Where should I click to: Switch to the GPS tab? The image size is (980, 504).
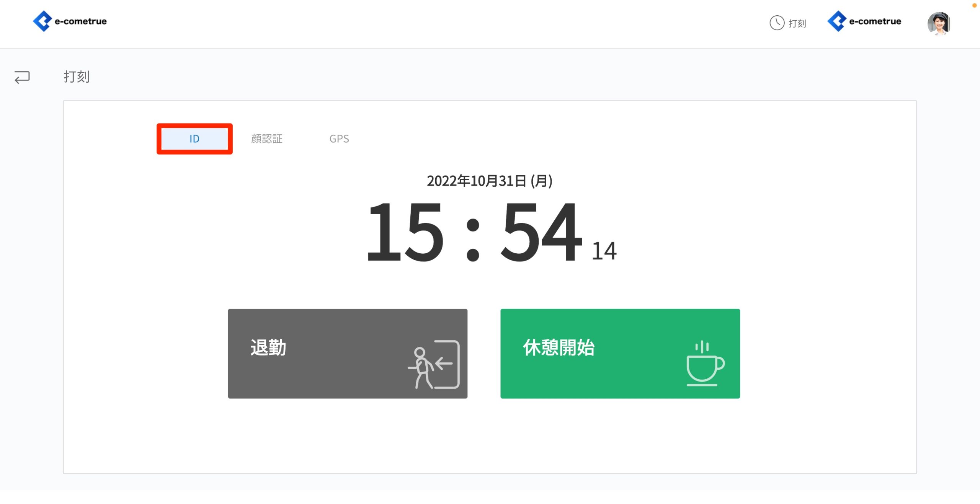(339, 139)
